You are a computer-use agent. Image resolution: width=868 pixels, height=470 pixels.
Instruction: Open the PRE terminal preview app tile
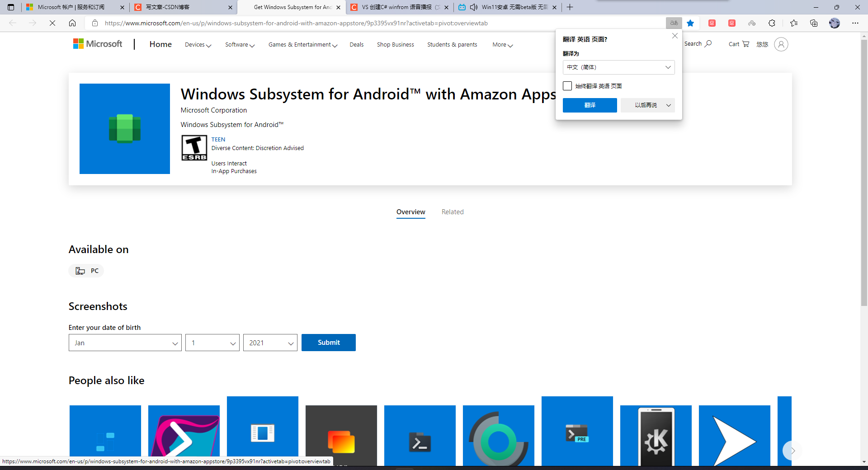coord(577,431)
